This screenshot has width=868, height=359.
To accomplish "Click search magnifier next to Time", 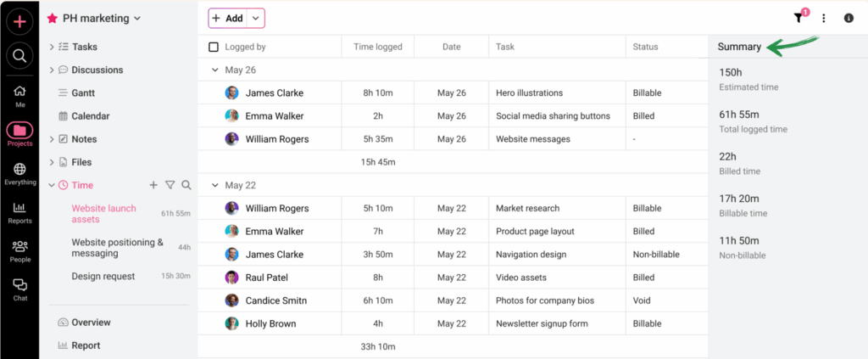I will (186, 185).
